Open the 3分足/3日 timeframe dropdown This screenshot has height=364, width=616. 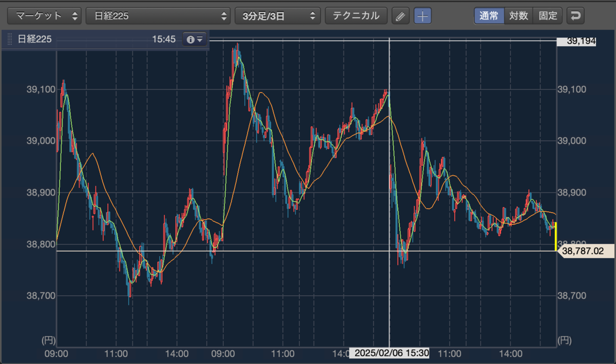pos(277,16)
